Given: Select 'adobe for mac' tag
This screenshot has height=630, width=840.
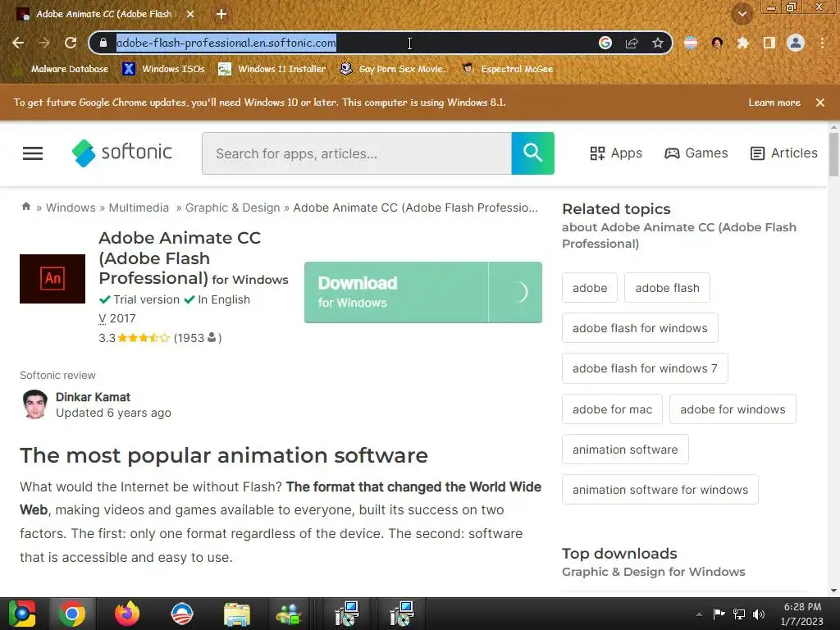Looking at the screenshot, I should click(x=612, y=409).
